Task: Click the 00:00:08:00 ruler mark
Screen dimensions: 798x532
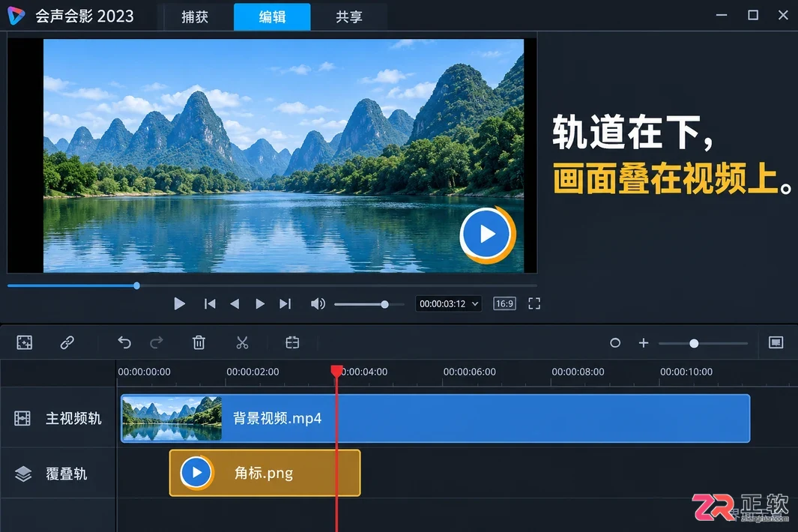Action: (578, 372)
